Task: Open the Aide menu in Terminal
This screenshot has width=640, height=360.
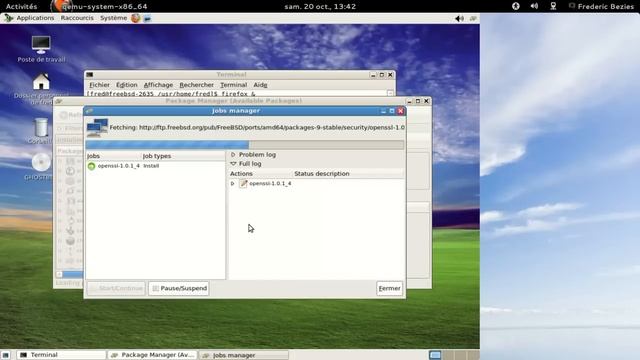Action: coord(260,85)
